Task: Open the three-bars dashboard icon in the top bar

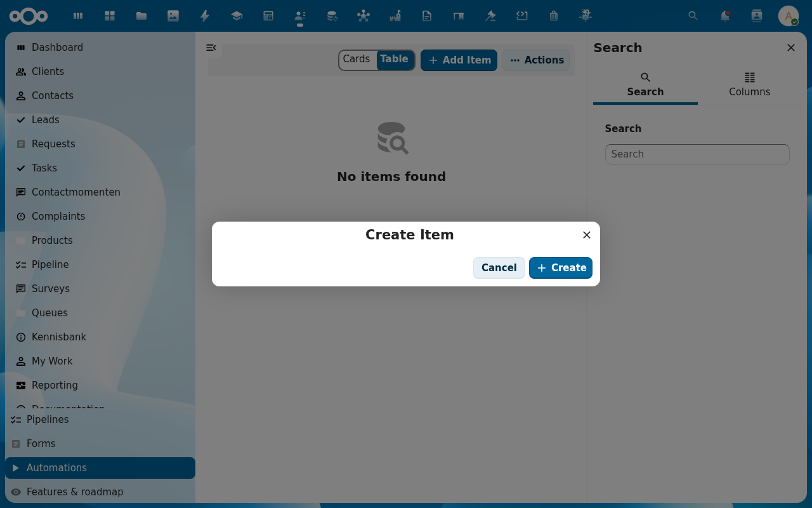Action: (x=78, y=16)
